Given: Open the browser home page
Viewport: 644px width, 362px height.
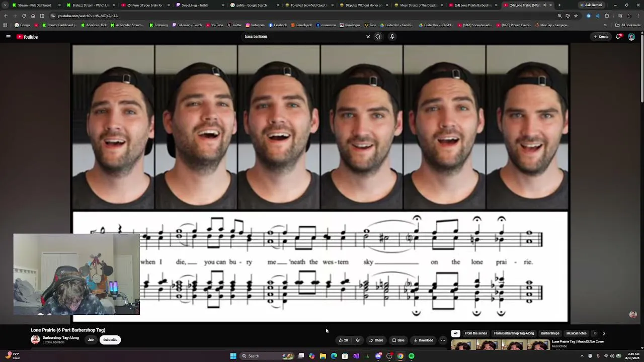Looking at the screenshot, I should 33,16.
